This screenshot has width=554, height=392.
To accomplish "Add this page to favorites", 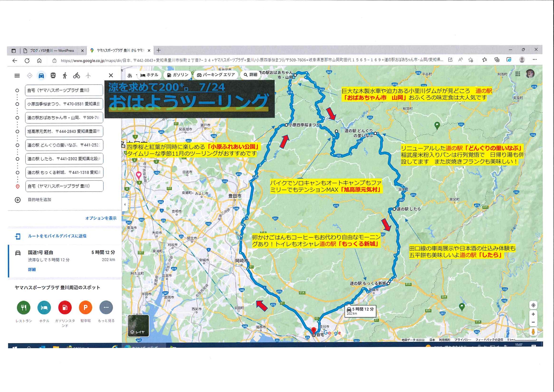I will click(471, 60).
